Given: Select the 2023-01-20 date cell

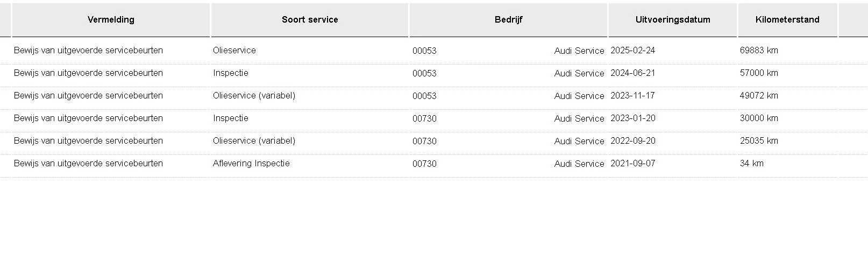Looking at the screenshot, I should (x=633, y=118).
